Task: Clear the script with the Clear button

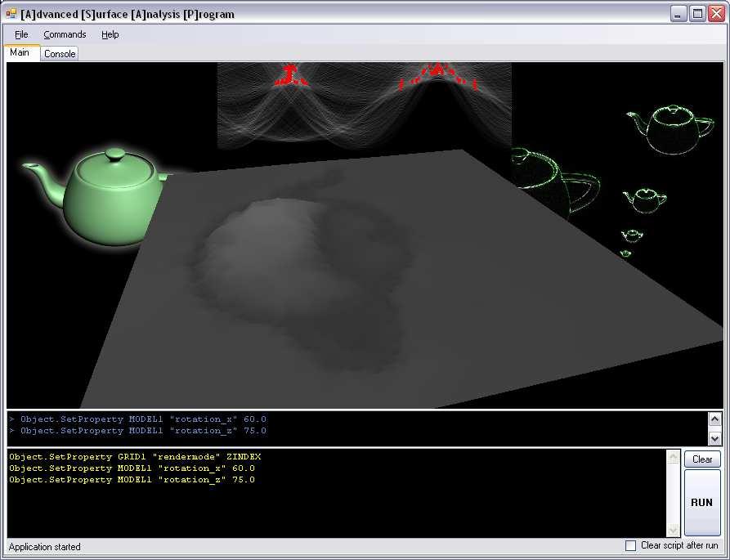Action: (x=702, y=459)
